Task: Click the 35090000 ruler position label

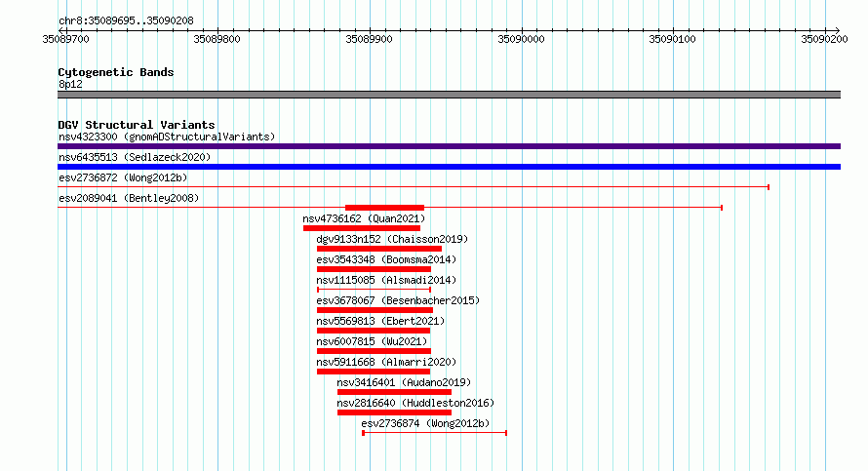Action: [521, 39]
